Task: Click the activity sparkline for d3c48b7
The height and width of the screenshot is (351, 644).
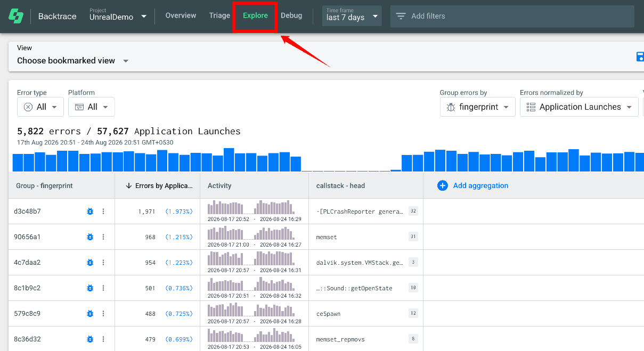Action: click(250, 207)
